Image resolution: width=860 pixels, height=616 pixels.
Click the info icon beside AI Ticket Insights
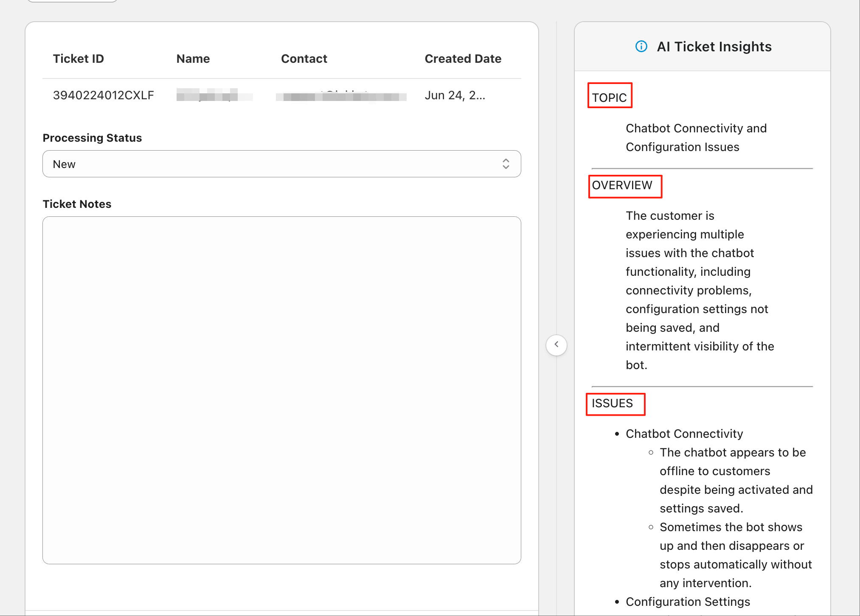pyautogui.click(x=641, y=46)
